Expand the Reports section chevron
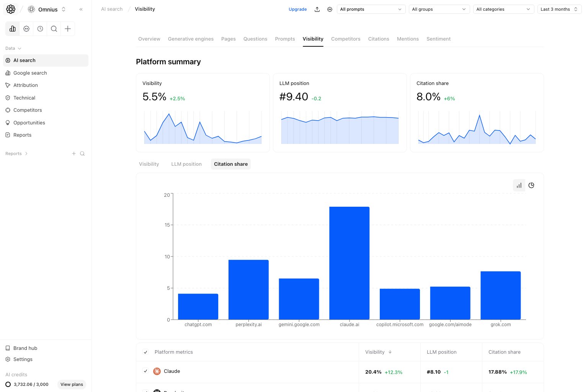The width and height of the screenshot is (588, 392). point(26,154)
